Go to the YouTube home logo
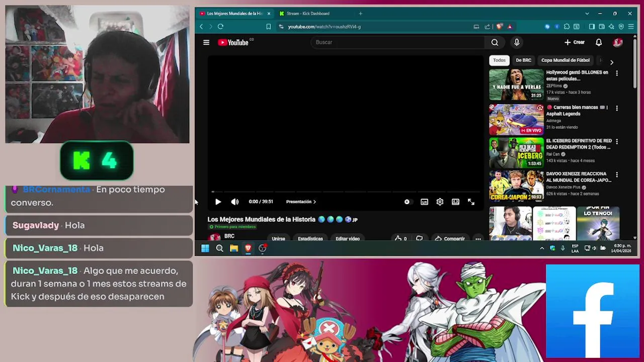This screenshot has width=644, height=362. pyautogui.click(x=233, y=42)
